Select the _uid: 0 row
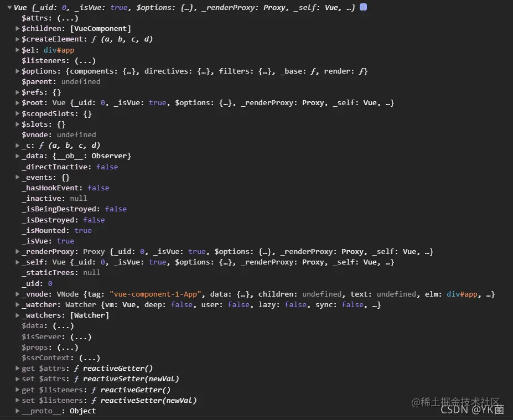The height and width of the screenshot is (420, 513). [37, 283]
